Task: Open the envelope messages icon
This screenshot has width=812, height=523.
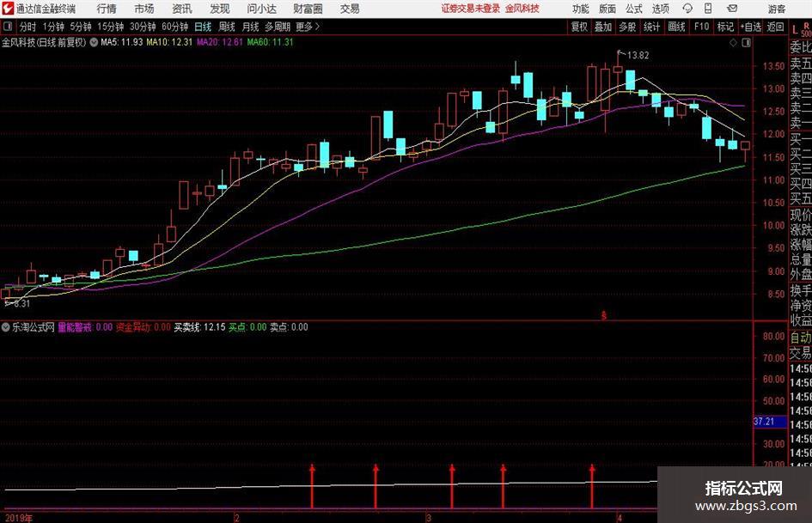Action: [732, 9]
